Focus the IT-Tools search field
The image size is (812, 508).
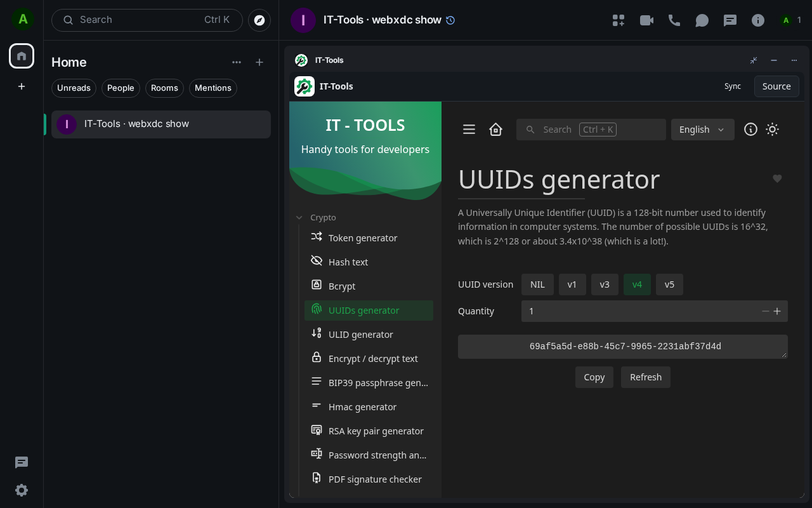click(591, 130)
